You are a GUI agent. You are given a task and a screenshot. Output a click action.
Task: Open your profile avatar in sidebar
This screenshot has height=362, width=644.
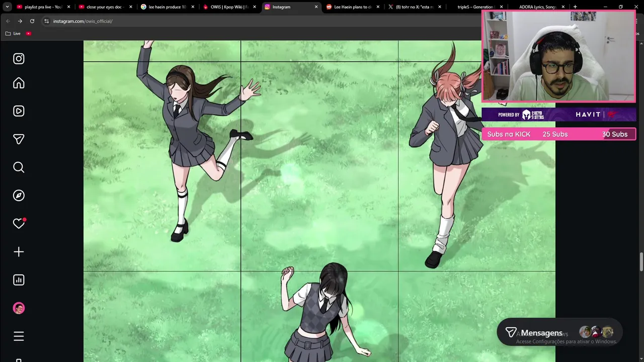pyautogui.click(x=19, y=308)
